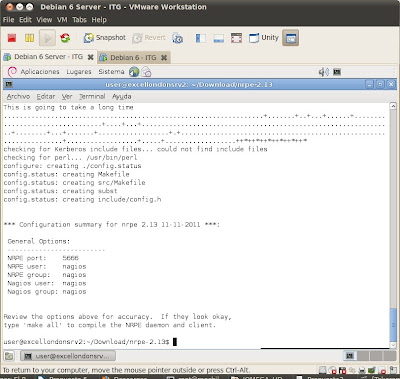
Task: Open the VM menu
Action: pyautogui.click(x=62, y=20)
